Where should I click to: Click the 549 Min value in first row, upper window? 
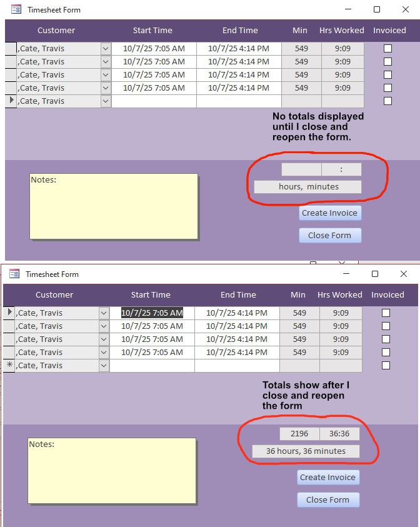(301, 48)
